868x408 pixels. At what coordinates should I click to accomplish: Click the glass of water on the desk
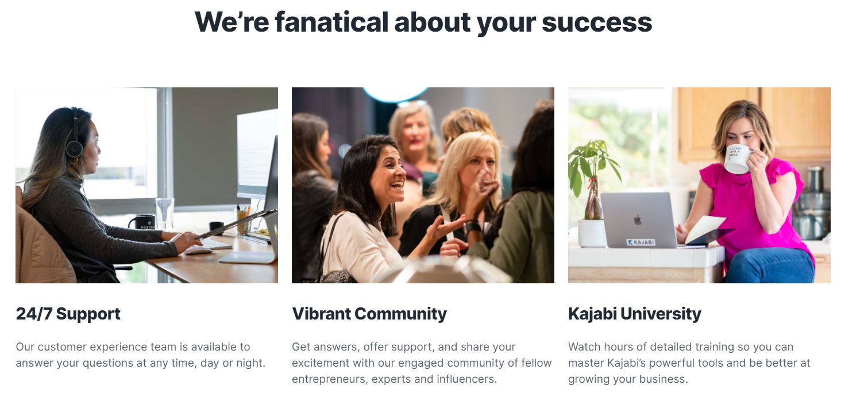[x=164, y=213]
